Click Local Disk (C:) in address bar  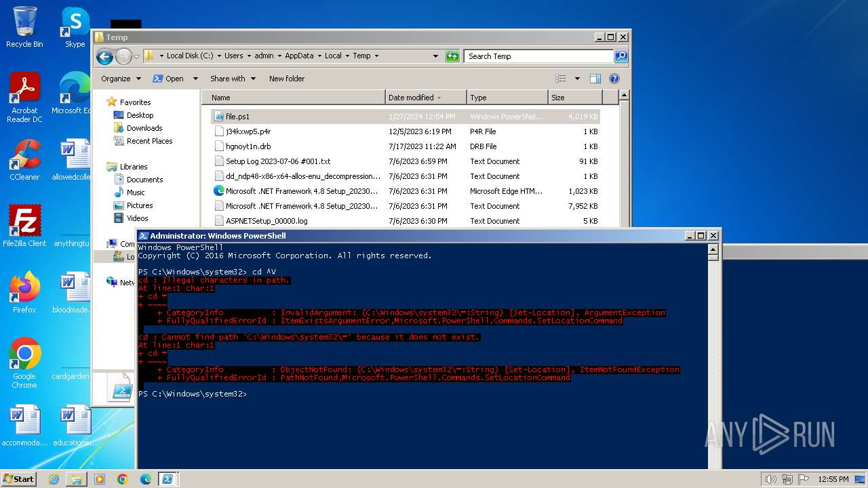click(x=189, y=56)
